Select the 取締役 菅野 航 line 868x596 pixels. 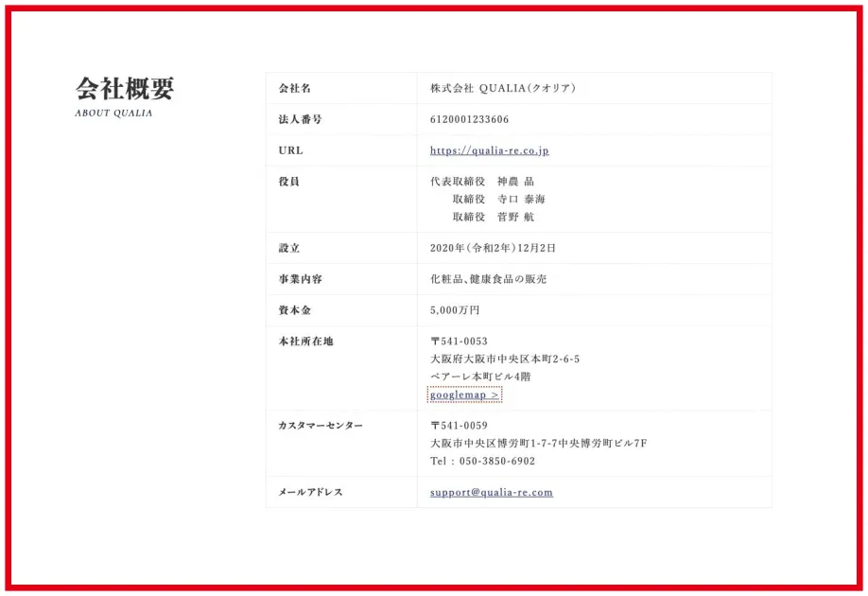click(494, 218)
